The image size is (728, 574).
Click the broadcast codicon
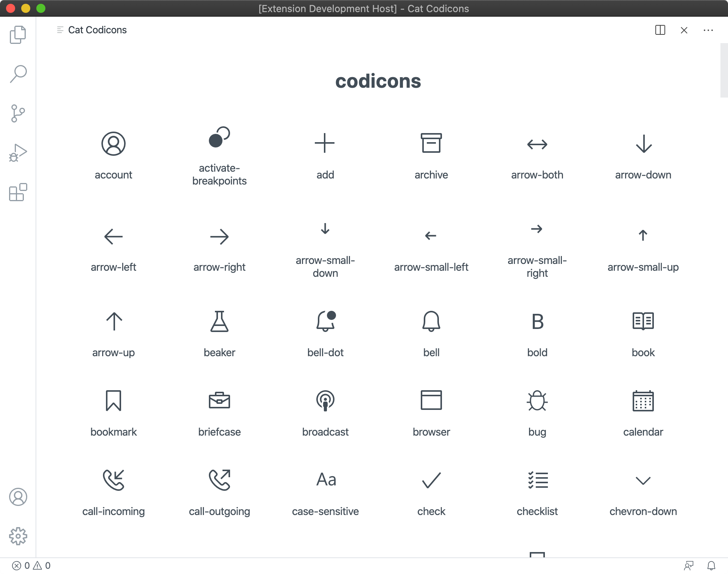[325, 400]
